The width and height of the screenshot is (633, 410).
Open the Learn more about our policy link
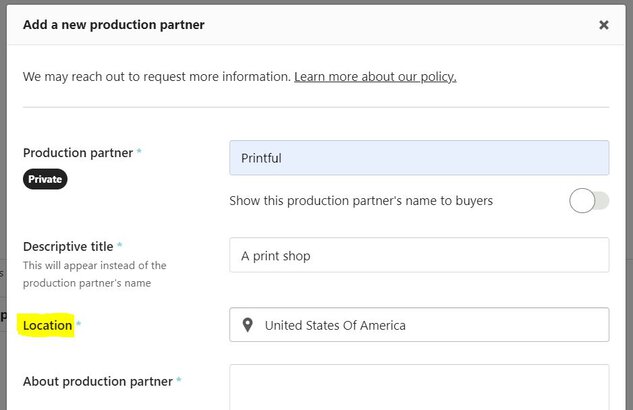pyautogui.click(x=375, y=77)
